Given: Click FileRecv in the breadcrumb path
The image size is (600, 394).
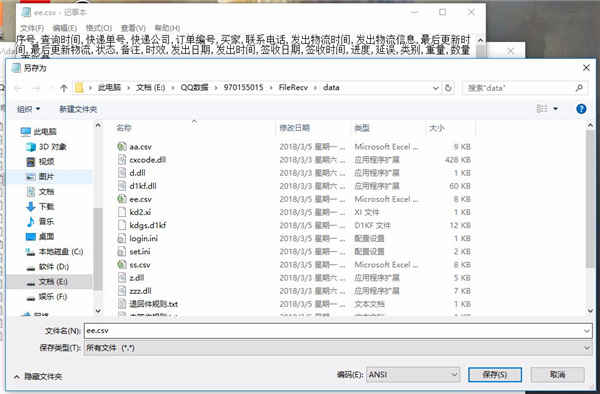Looking at the screenshot, I should (293, 88).
